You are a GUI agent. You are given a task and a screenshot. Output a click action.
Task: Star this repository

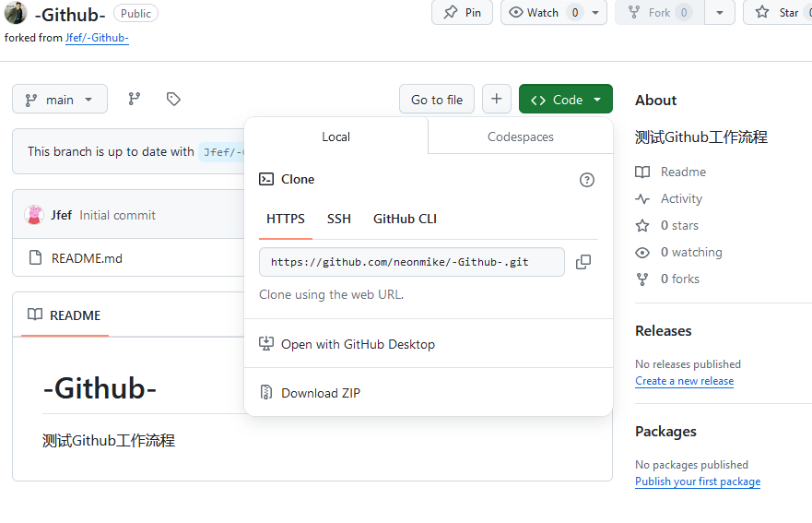(778, 13)
